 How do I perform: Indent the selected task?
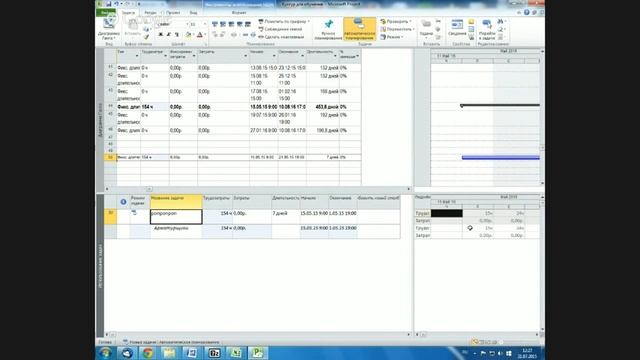pyautogui.click(x=223, y=35)
